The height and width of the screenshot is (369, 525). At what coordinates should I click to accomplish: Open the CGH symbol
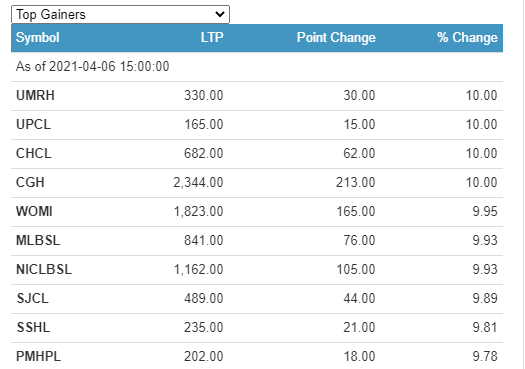coord(30,182)
